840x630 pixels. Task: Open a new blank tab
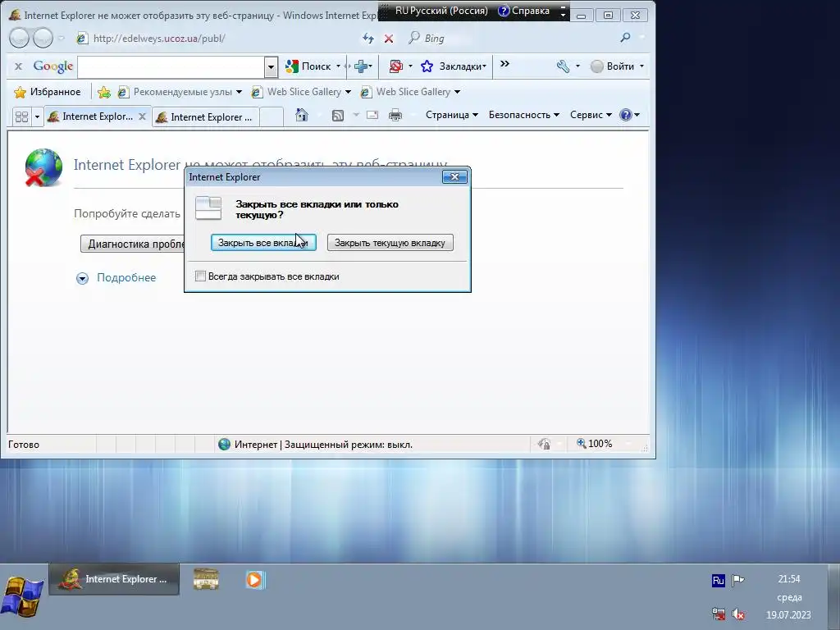click(272, 116)
